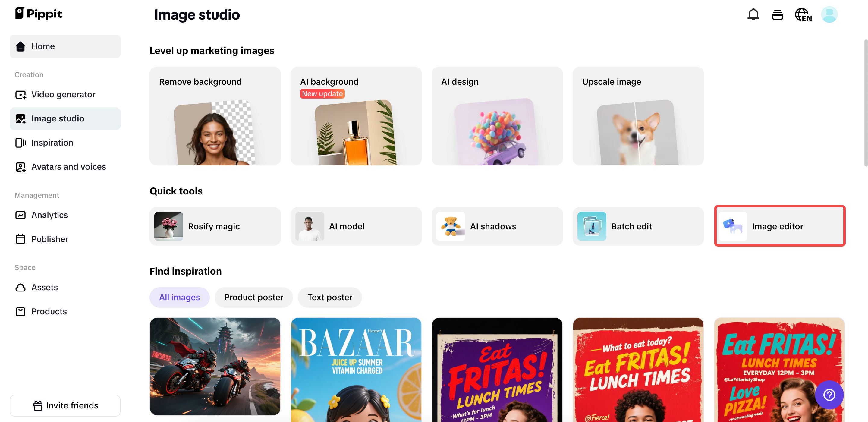Open the Image editor quick tool

[x=779, y=226]
